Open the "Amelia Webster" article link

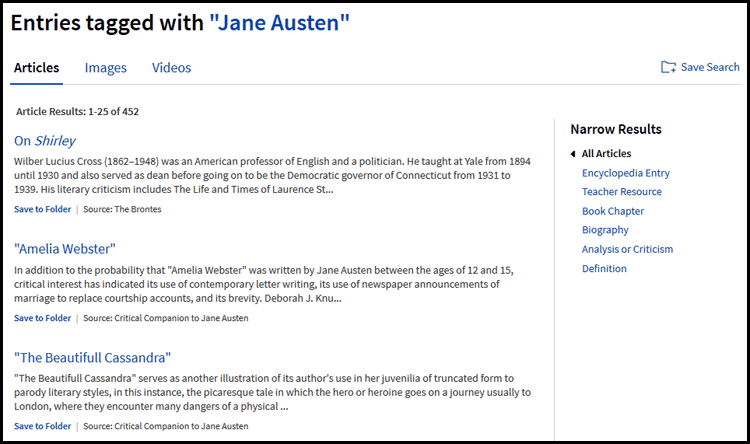(x=65, y=249)
